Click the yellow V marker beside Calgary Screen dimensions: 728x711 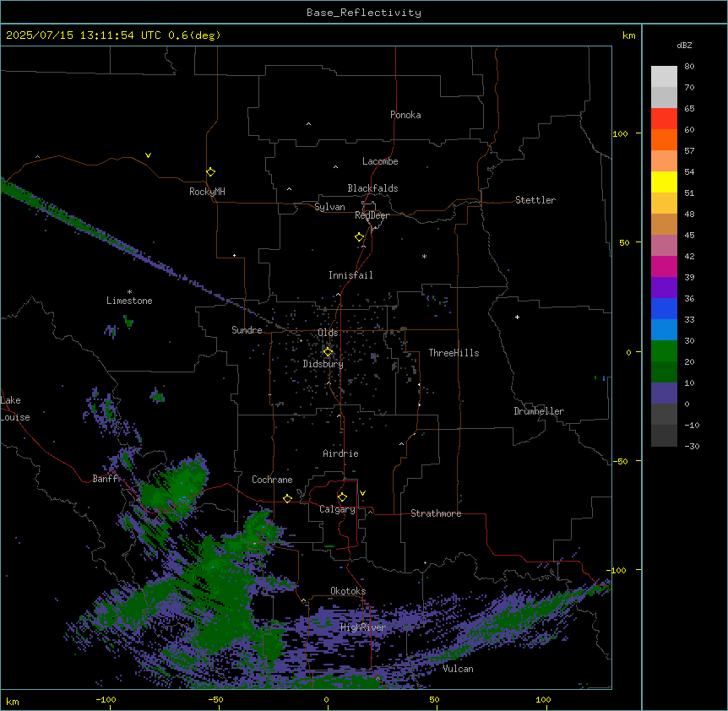(362, 493)
